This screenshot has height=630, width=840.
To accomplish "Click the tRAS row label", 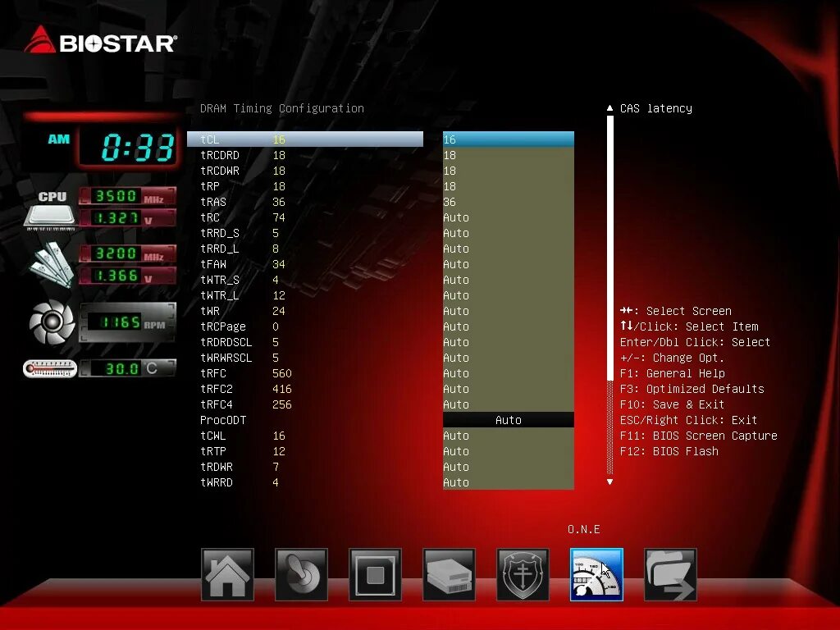I will tap(213, 202).
